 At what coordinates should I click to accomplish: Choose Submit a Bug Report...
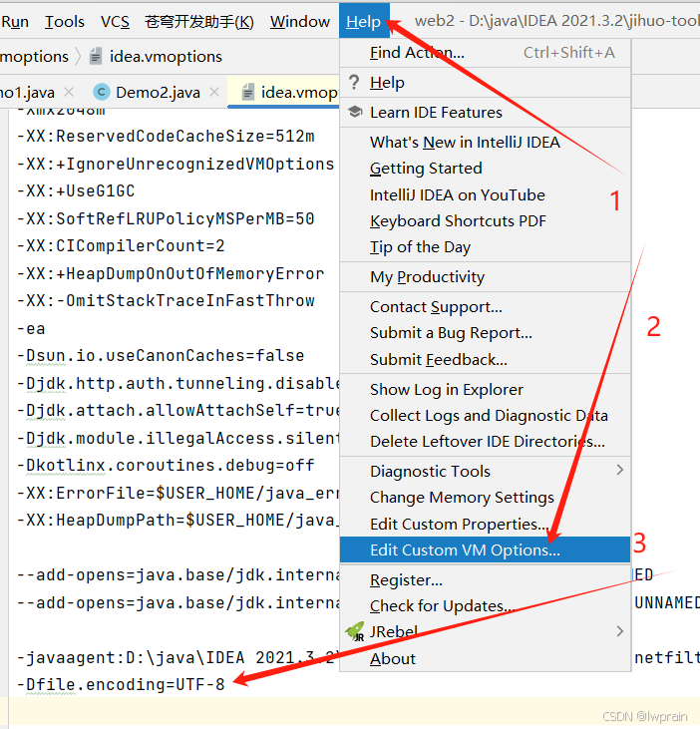[485, 333]
